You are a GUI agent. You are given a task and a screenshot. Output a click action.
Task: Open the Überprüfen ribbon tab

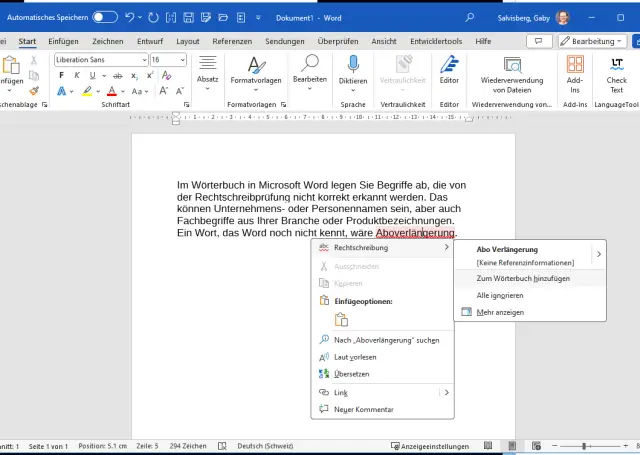[338, 41]
